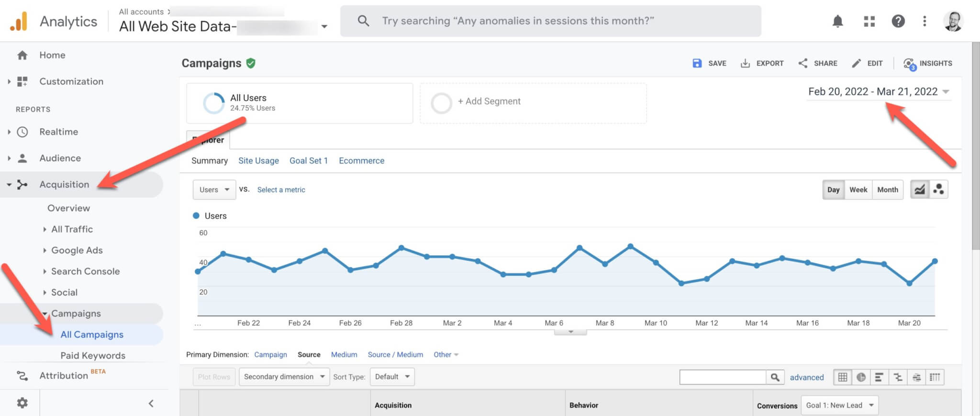Switch to the Goal Set 1 tab
Screen dimensions: 980x416
(309, 161)
